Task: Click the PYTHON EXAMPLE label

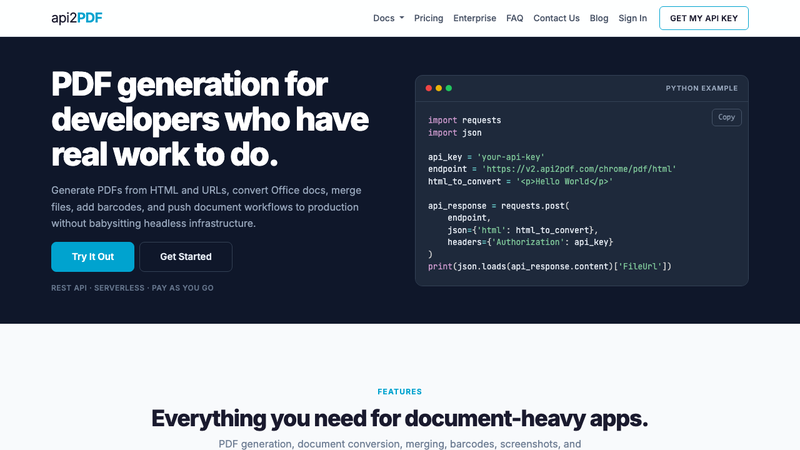Action: 702,88
